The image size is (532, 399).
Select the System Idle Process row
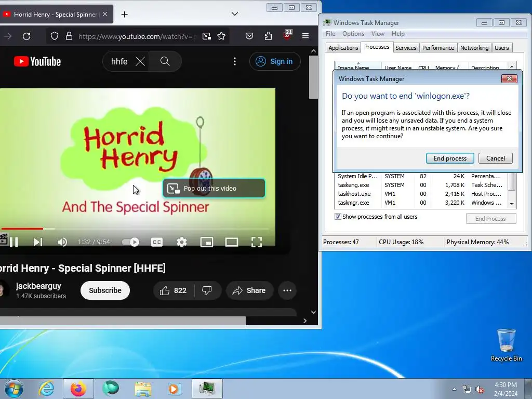tap(421, 176)
